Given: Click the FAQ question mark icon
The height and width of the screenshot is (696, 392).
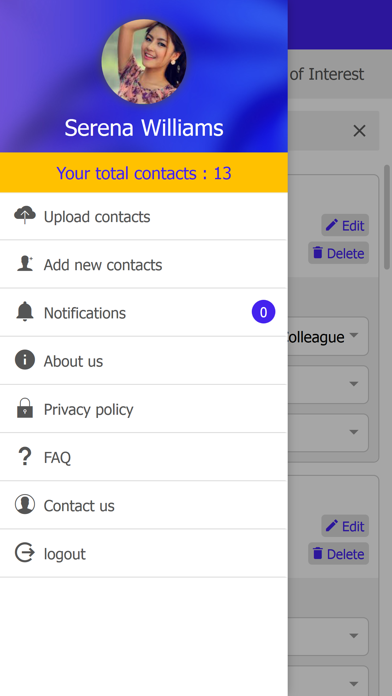Looking at the screenshot, I should click(25, 456).
